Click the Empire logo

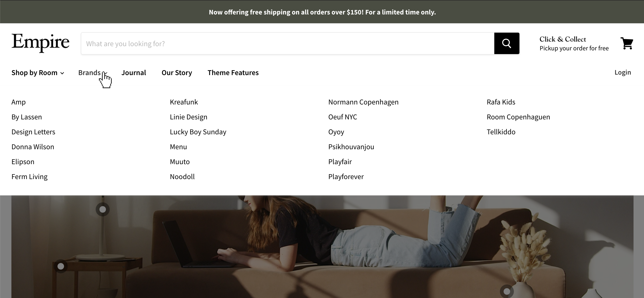(x=40, y=43)
